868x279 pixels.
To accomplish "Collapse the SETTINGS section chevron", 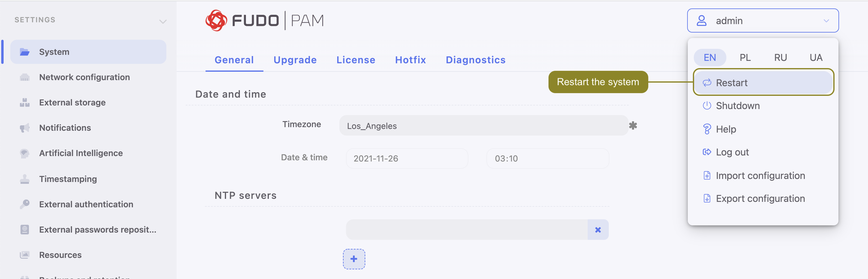I will tap(163, 21).
